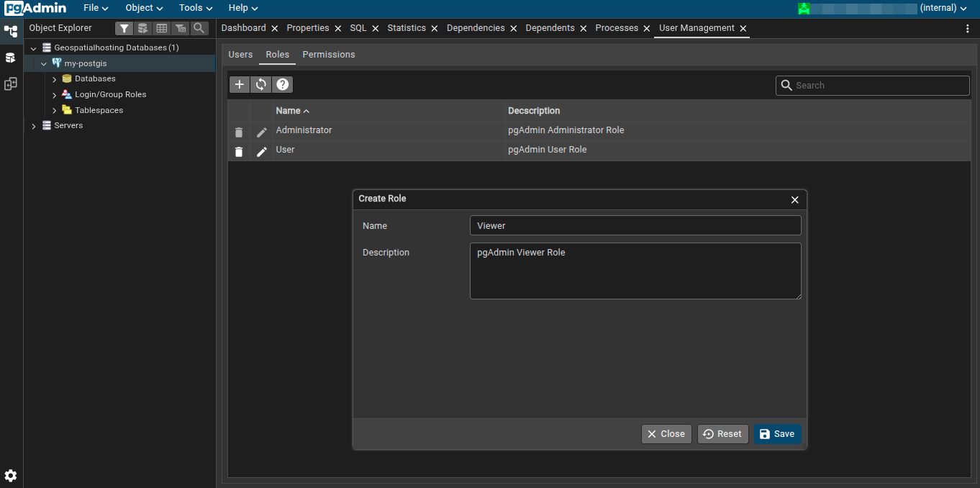
Task: Expand the Login/Group Roles node
Action: click(x=55, y=95)
